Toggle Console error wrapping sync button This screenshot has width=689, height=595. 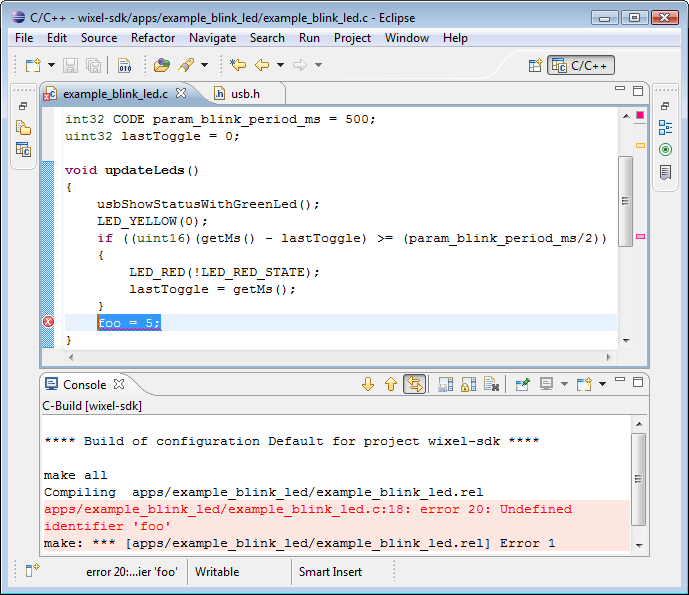pyautogui.click(x=414, y=384)
